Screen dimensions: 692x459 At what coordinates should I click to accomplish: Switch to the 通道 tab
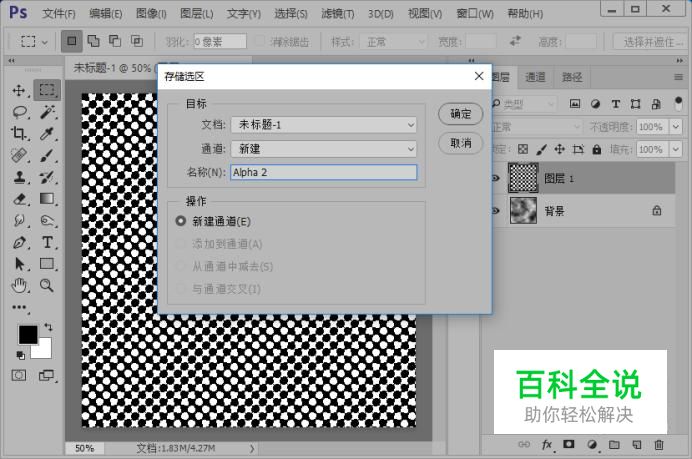(535, 77)
